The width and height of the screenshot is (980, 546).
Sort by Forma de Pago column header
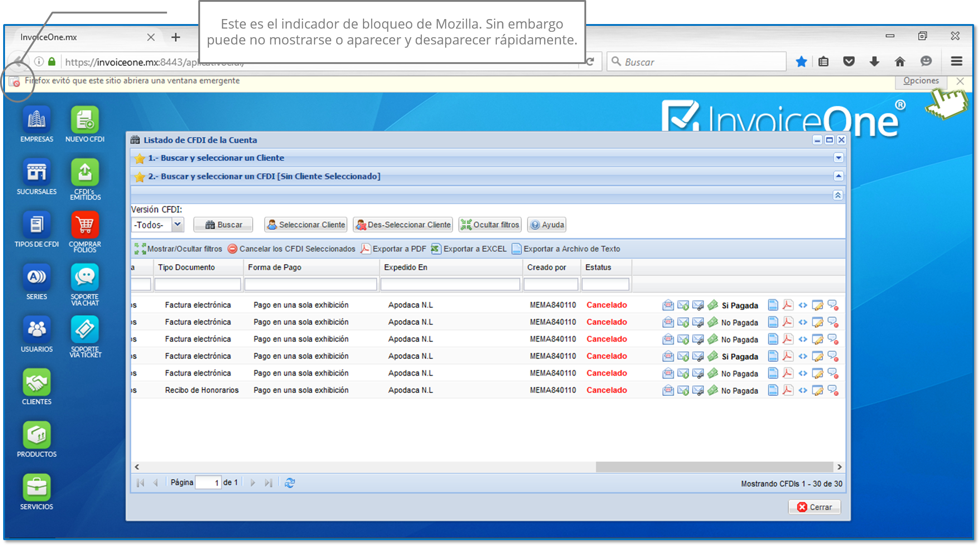click(x=311, y=267)
